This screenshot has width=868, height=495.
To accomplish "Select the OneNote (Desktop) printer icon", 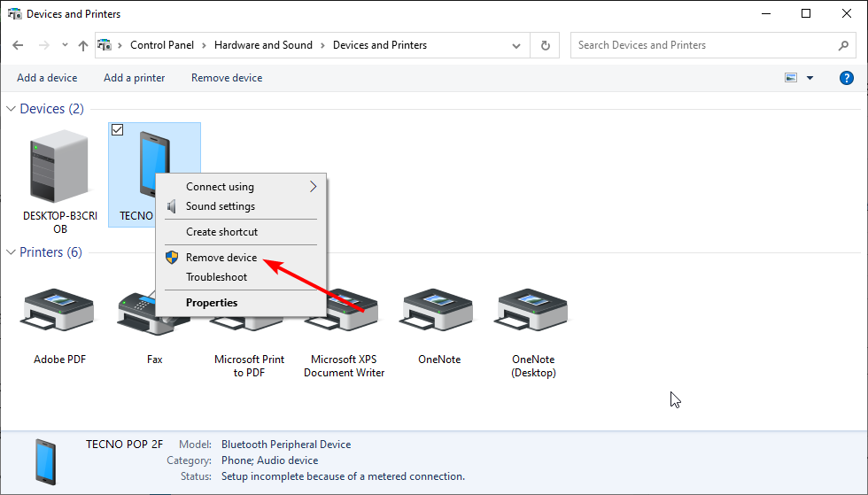I will pos(532,311).
